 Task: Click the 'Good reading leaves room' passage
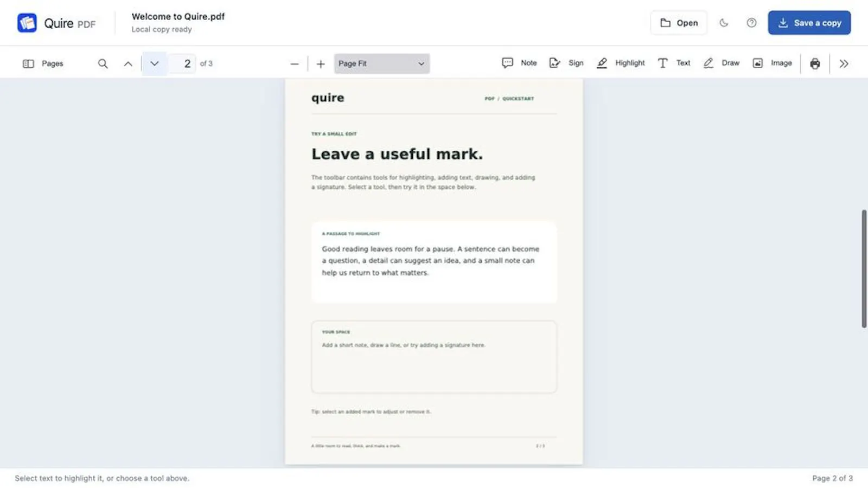coord(430,261)
